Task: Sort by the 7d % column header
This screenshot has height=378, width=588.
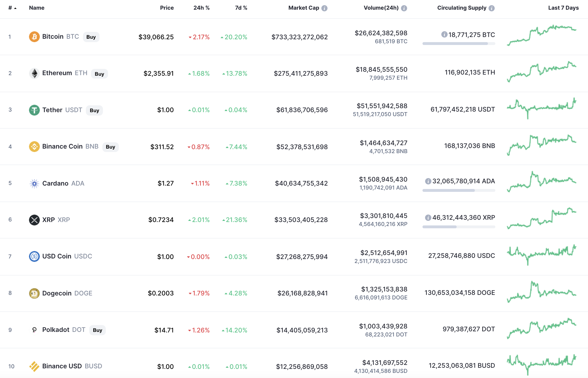Action: [241, 8]
